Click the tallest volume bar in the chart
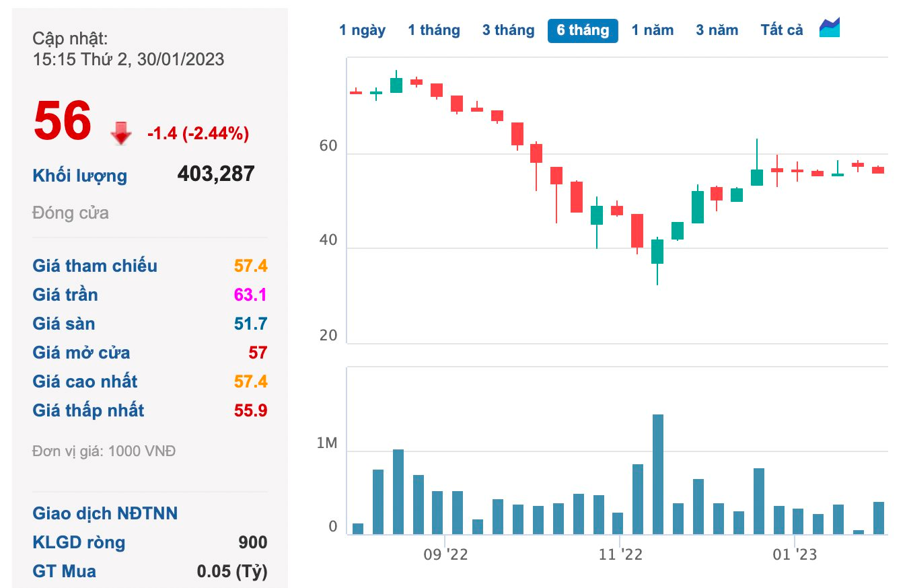The height and width of the screenshot is (588, 907). [657, 474]
